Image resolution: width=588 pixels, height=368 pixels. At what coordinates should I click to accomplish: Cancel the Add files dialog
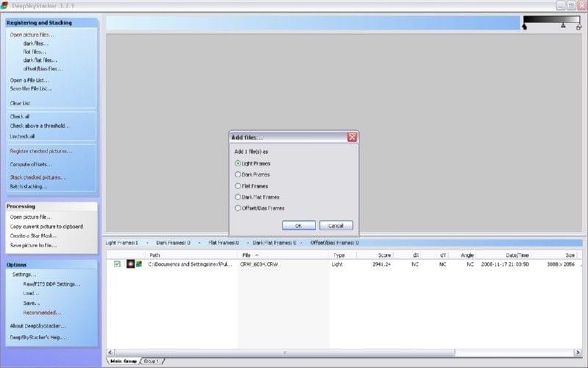(336, 225)
